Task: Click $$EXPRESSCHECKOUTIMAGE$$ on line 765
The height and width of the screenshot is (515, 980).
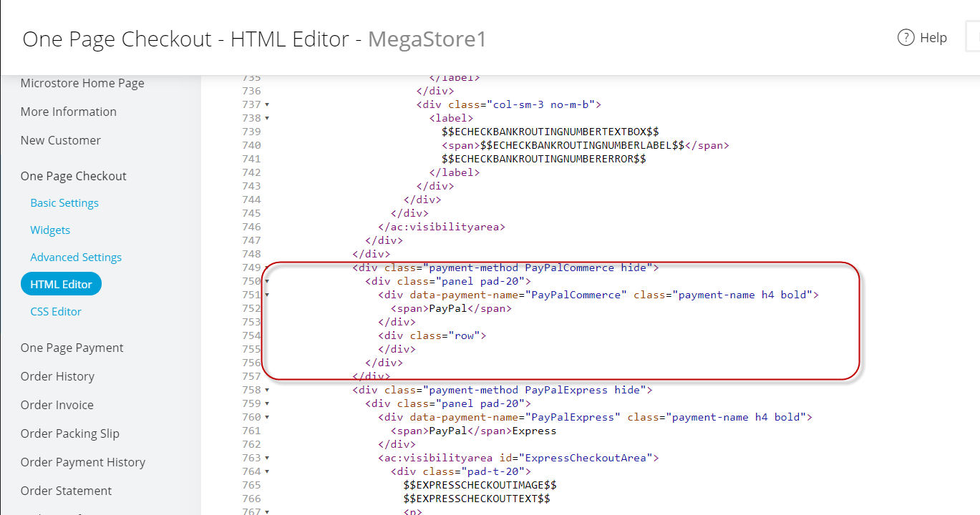Action: (480, 485)
